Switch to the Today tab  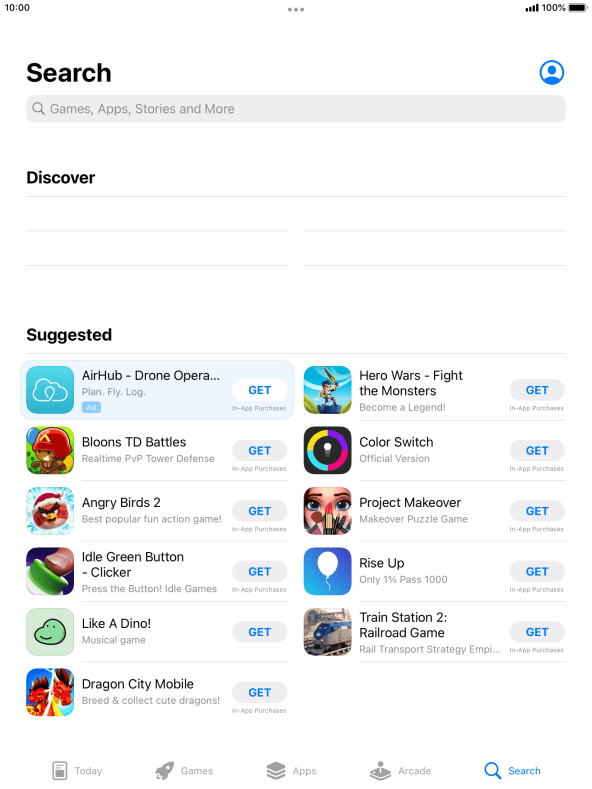[77, 770]
